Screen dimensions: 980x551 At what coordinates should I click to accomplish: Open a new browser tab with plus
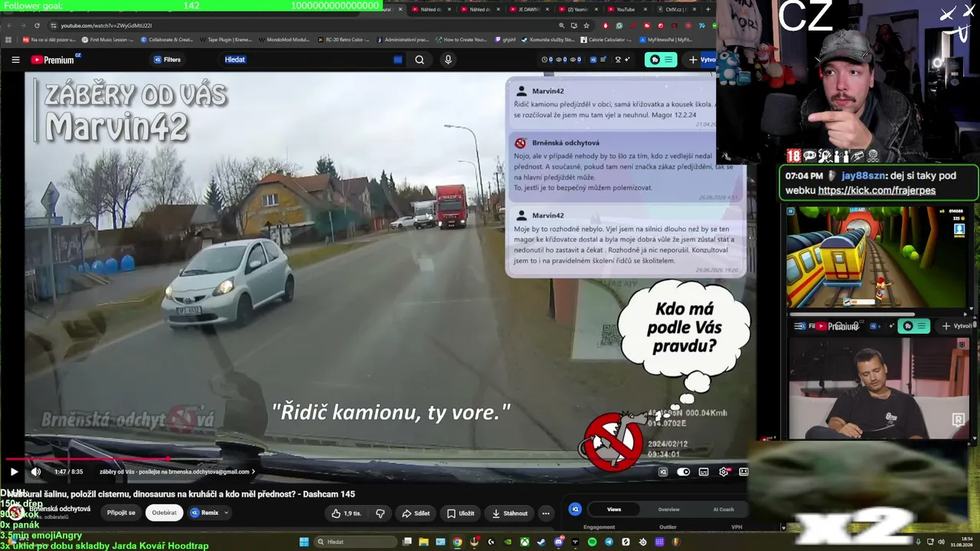click(708, 9)
